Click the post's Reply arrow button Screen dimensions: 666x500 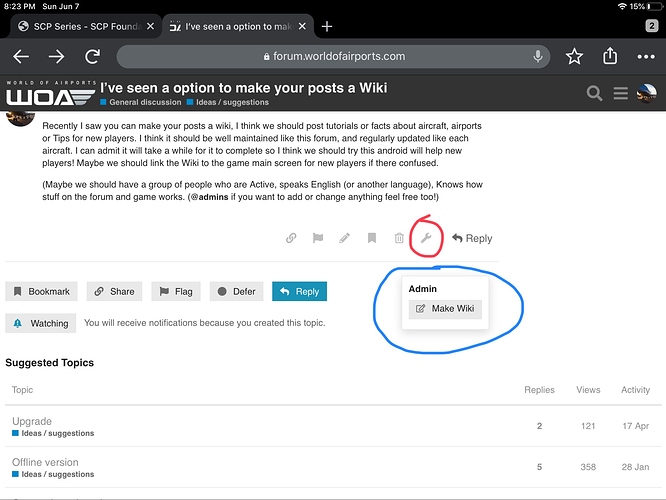point(472,238)
